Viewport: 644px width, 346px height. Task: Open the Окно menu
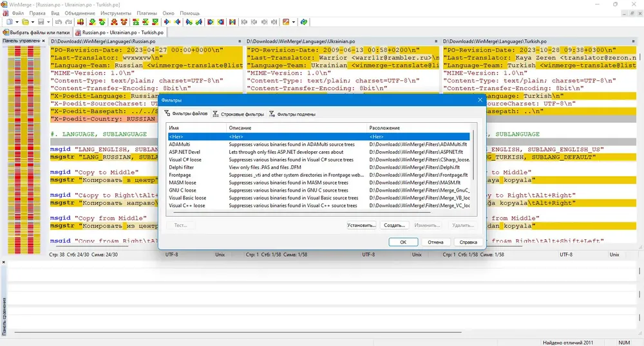(x=168, y=13)
